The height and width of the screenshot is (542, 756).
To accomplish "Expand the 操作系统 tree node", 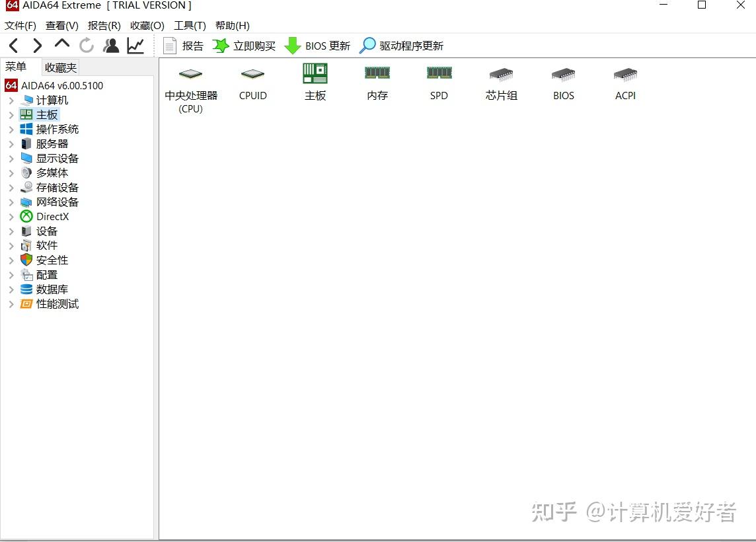I will [11, 130].
